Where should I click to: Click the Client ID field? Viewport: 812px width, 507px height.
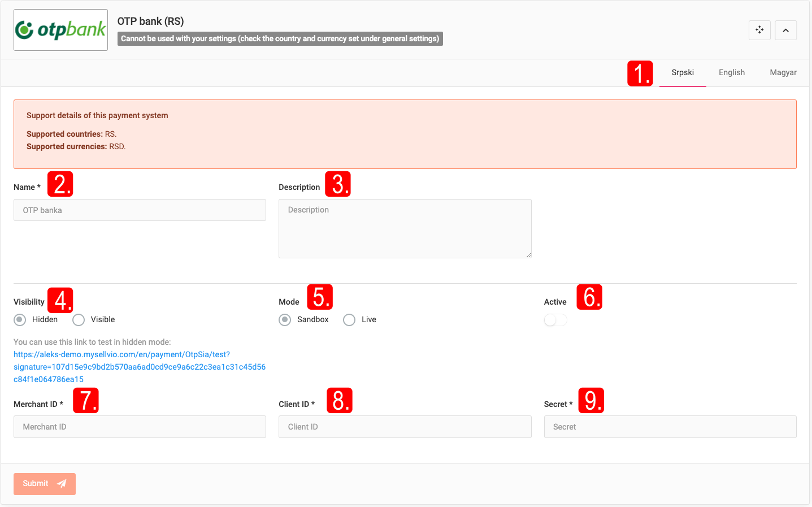pyautogui.click(x=405, y=427)
